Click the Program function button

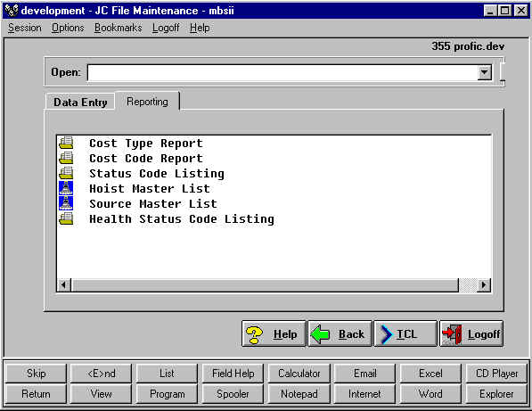(x=167, y=394)
